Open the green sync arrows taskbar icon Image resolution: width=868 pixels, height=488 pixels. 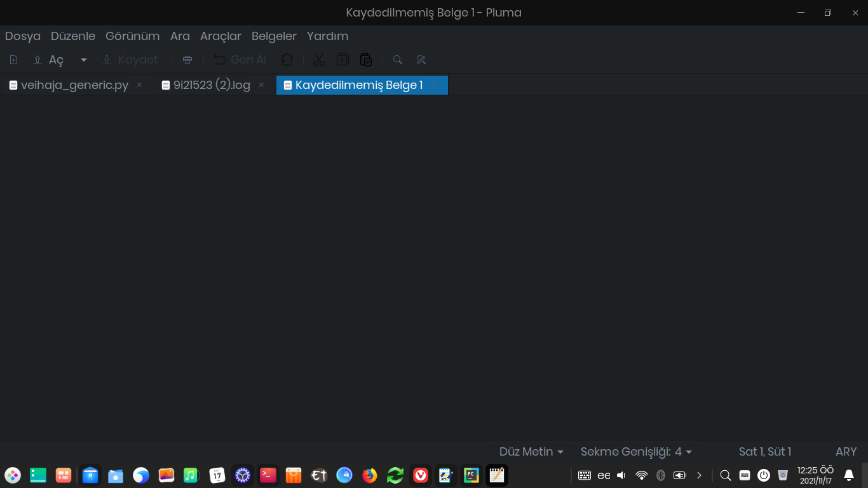[395, 475]
